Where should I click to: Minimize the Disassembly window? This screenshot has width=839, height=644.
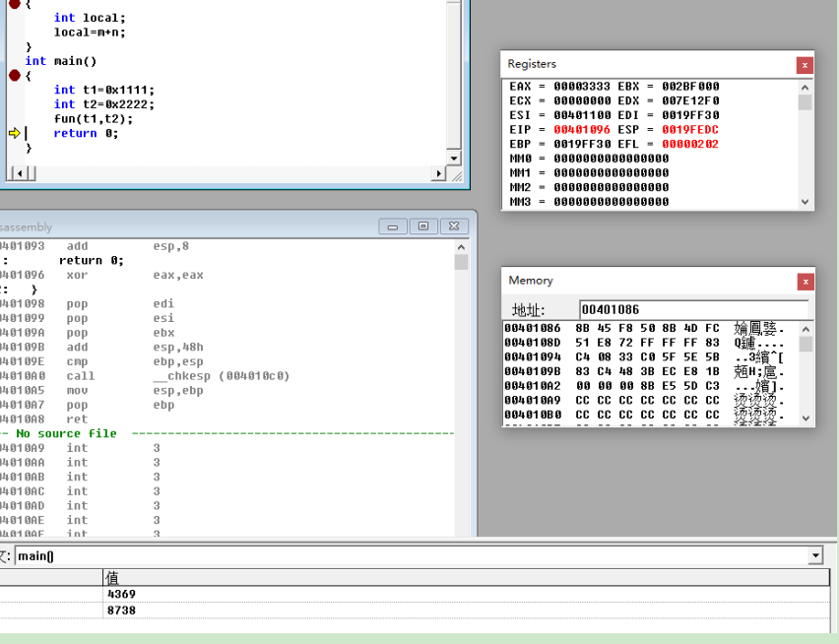(x=393, y=226)
